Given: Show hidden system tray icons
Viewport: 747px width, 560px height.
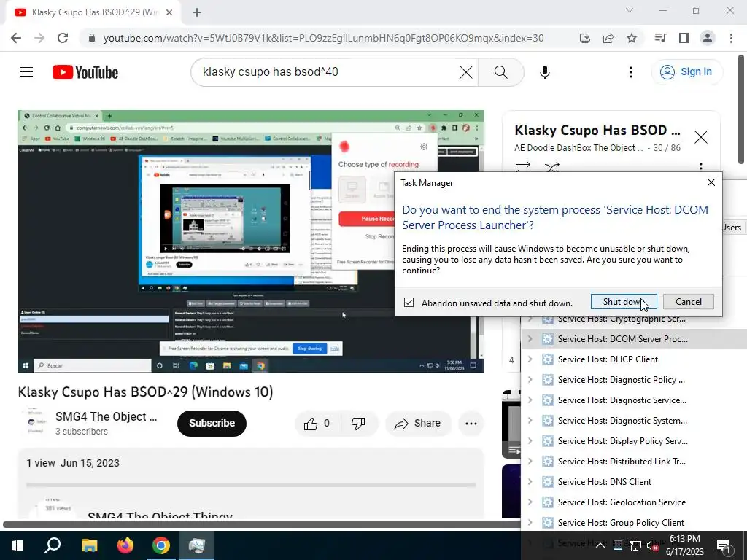Looking at the screenshot, I should 600,545.
